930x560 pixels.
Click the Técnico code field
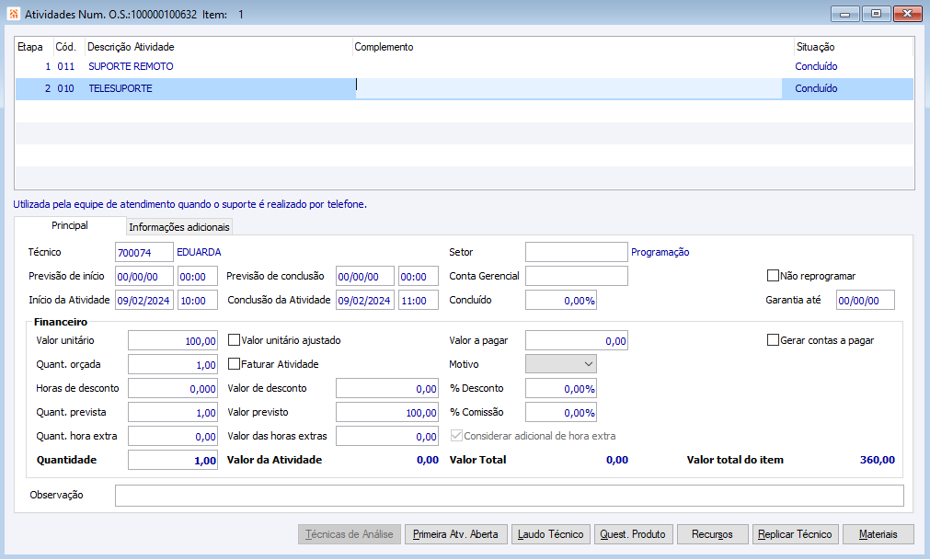coord(144,252)
